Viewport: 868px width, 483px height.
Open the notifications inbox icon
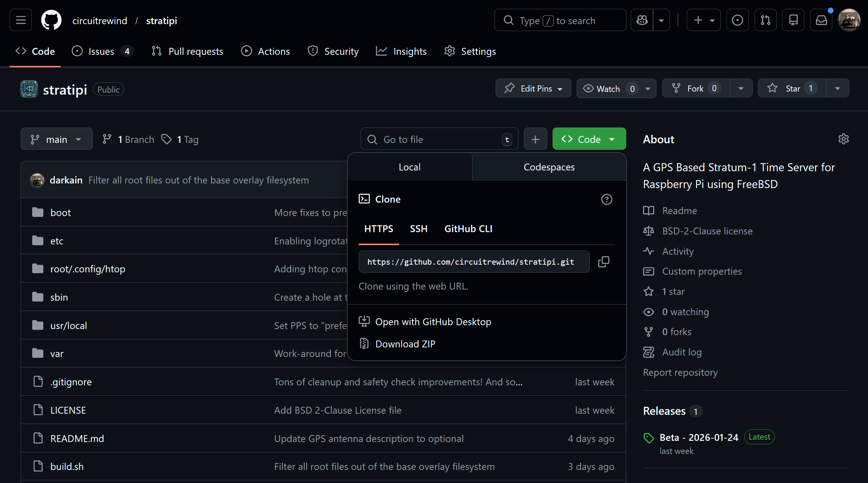coord(821,20)
